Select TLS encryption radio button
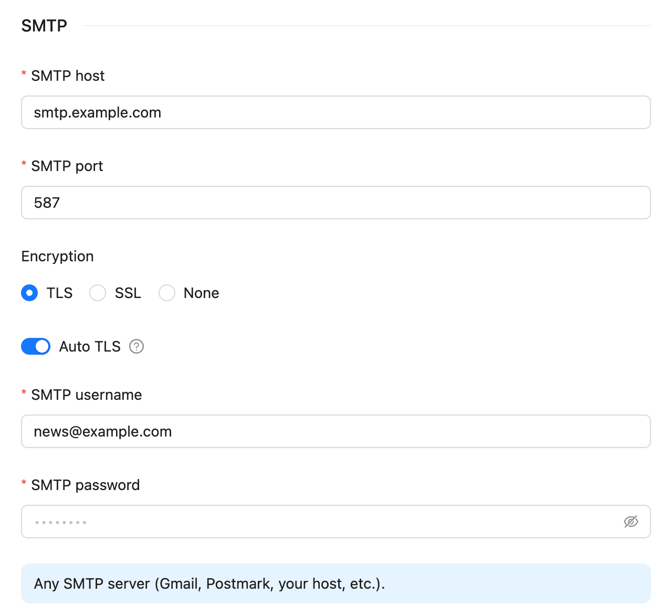 tap(29, 293)
